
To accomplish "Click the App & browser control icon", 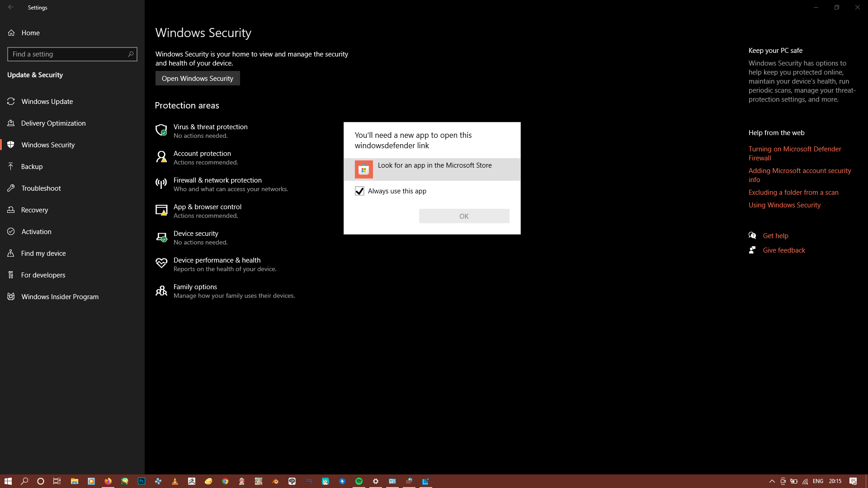I will pyautogui.click(x=161, y=210).
